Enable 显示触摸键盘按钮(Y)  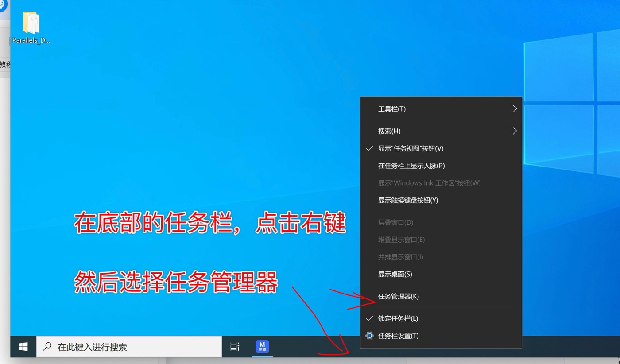tap(441, 200)
